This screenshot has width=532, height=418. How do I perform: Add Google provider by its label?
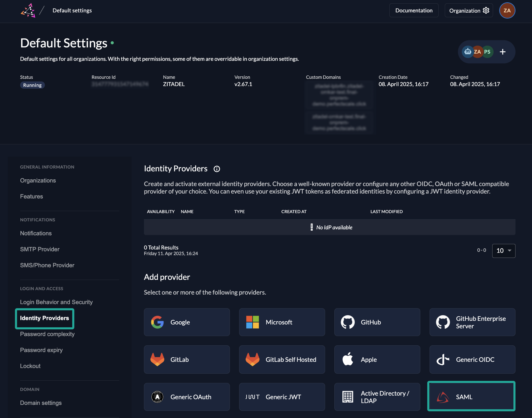[x=180, y=322]
